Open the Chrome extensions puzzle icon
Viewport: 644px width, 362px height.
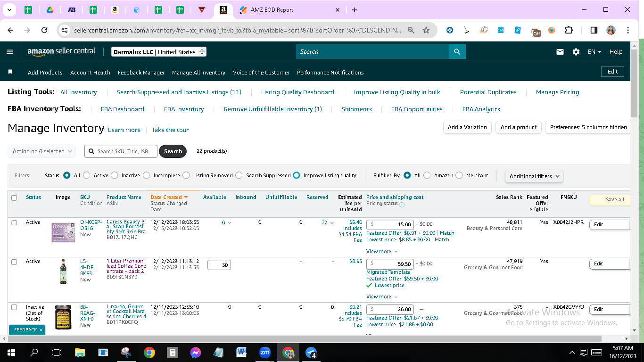click(x=569, y=30)
